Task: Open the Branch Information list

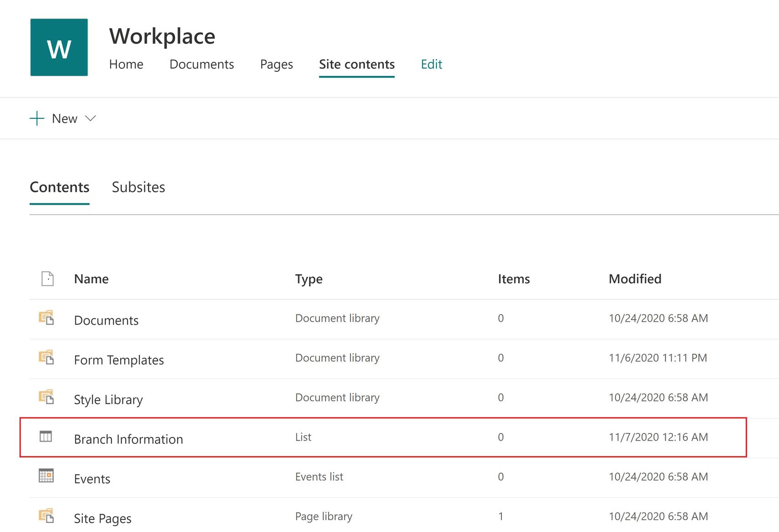Action: pos(128,439)
